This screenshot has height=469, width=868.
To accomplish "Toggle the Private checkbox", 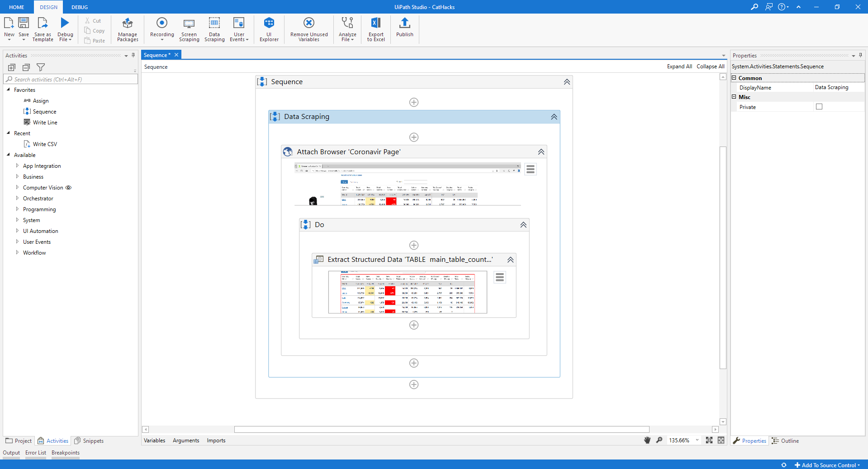I will (x=819, y=107).
